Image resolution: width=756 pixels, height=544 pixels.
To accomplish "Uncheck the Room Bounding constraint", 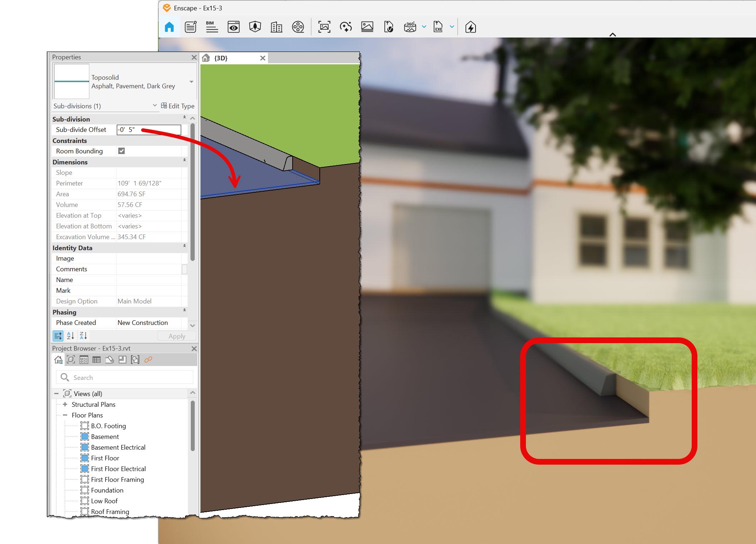I will point(121,151).
